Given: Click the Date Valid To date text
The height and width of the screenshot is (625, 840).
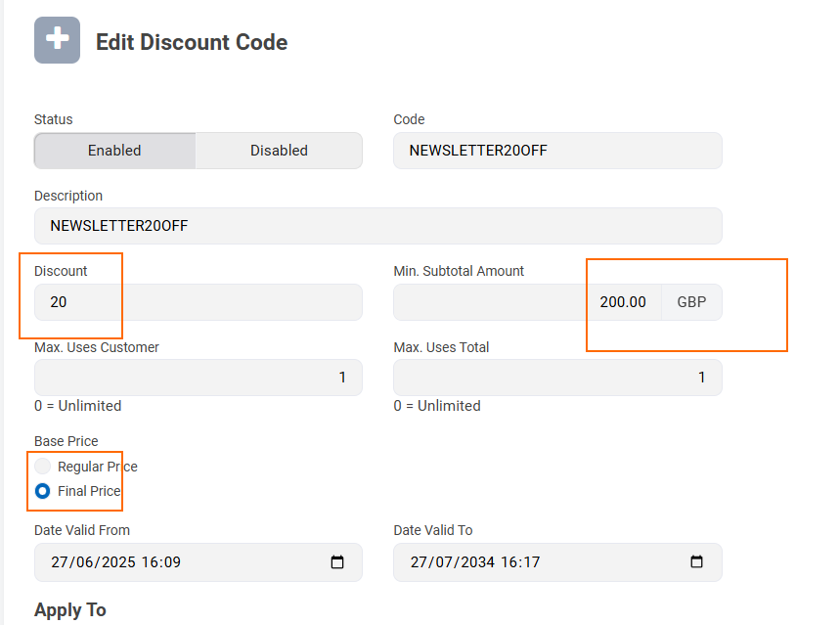Looking at the screenshot, I should (x=475, y=562).
